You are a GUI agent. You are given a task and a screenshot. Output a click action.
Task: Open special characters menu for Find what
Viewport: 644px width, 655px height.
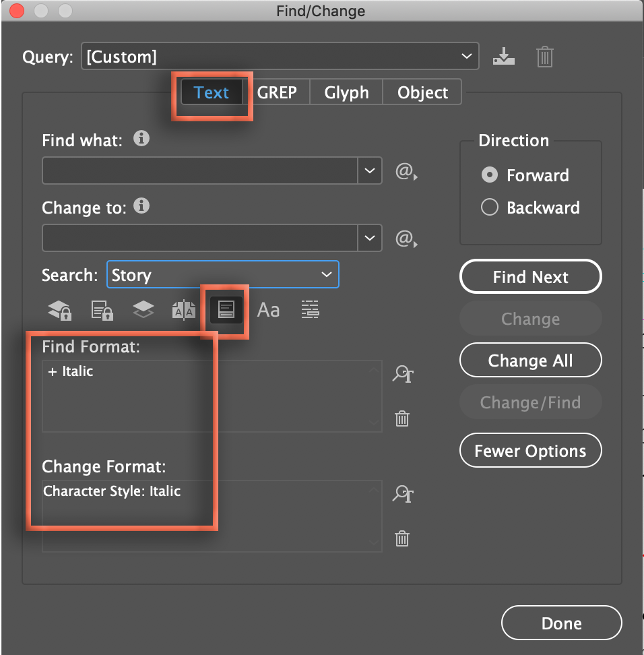(x=406, y=172)
